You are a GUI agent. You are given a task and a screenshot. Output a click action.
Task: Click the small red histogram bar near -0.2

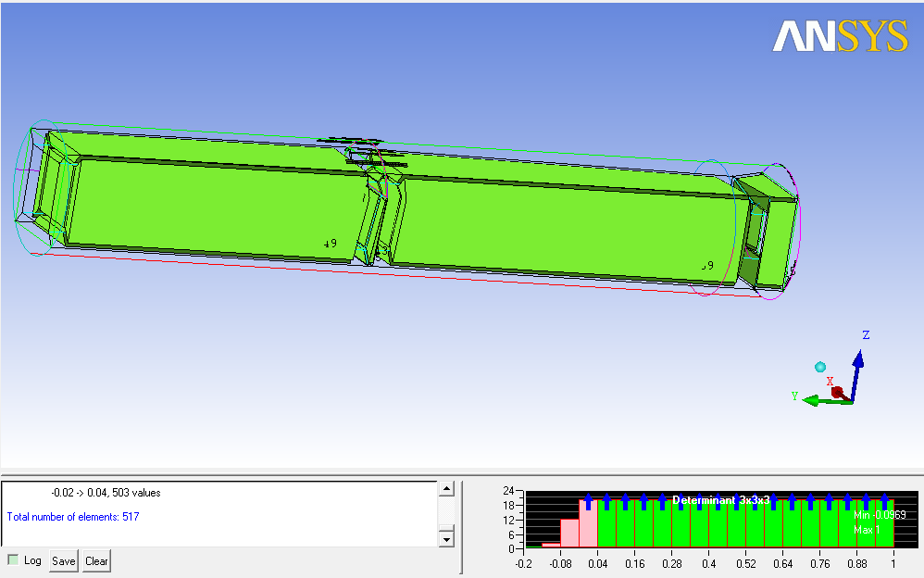click(551, 545)
